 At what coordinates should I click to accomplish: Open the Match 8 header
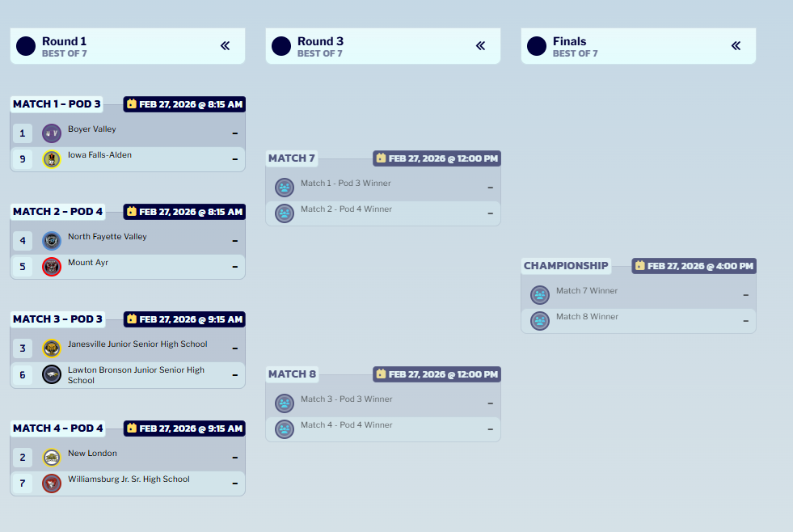tap(292, 374)
